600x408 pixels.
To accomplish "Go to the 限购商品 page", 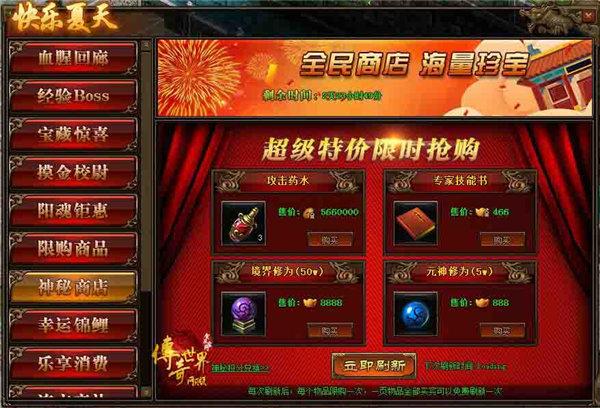I will coord(73,249).
